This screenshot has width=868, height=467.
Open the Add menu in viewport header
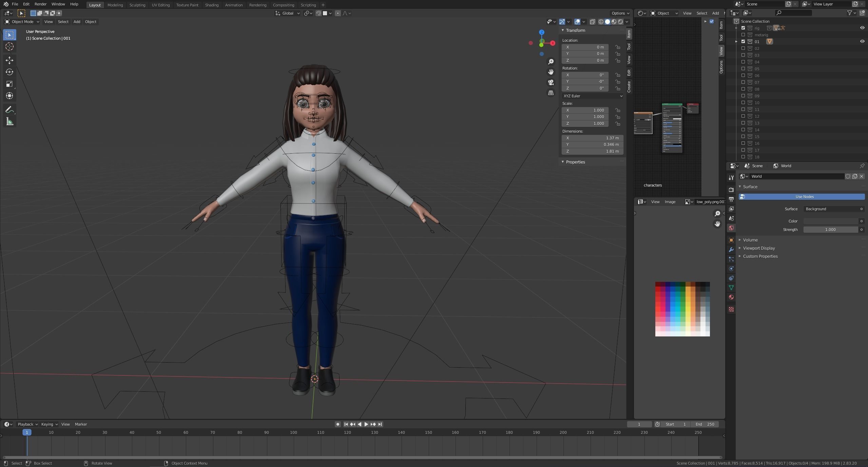tap(77, 22)
